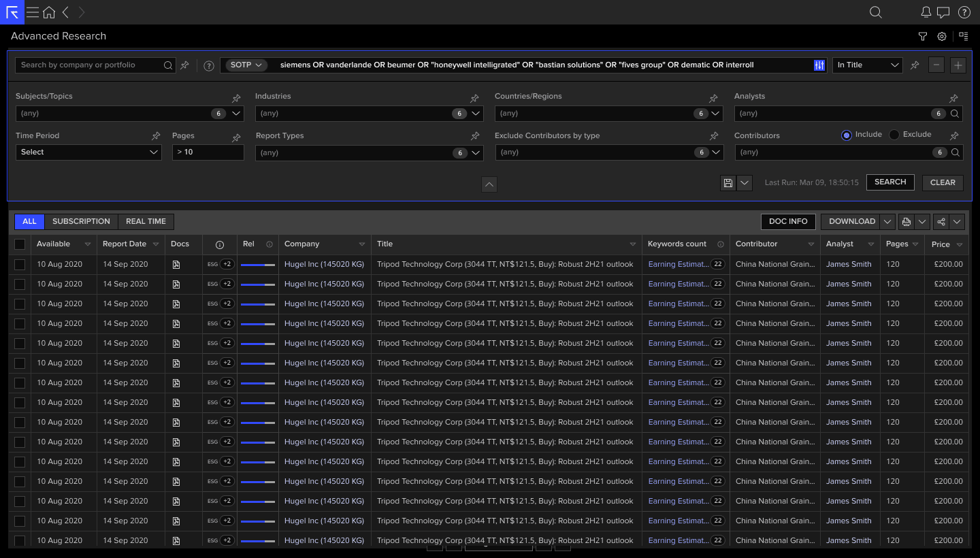Open the Time Period Select dropdown
This screenshot has width=980, height=558.
(x=88, y=152)
